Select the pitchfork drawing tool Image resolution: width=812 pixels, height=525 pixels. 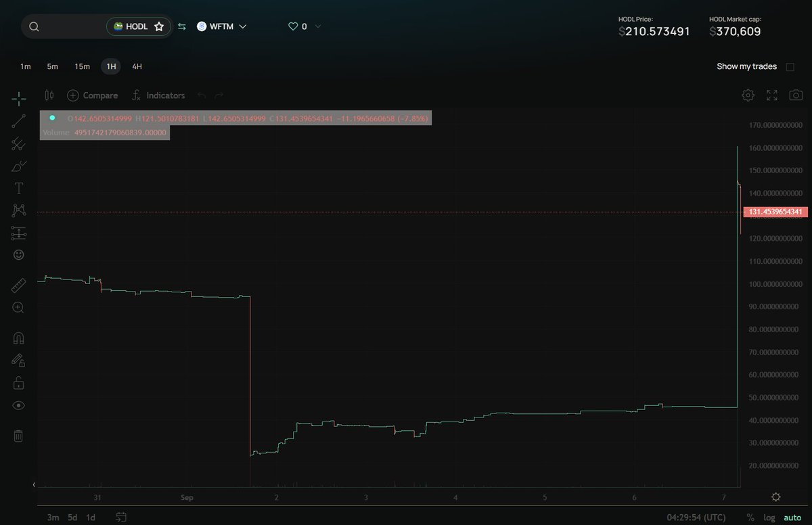click(x=19, y=143)
